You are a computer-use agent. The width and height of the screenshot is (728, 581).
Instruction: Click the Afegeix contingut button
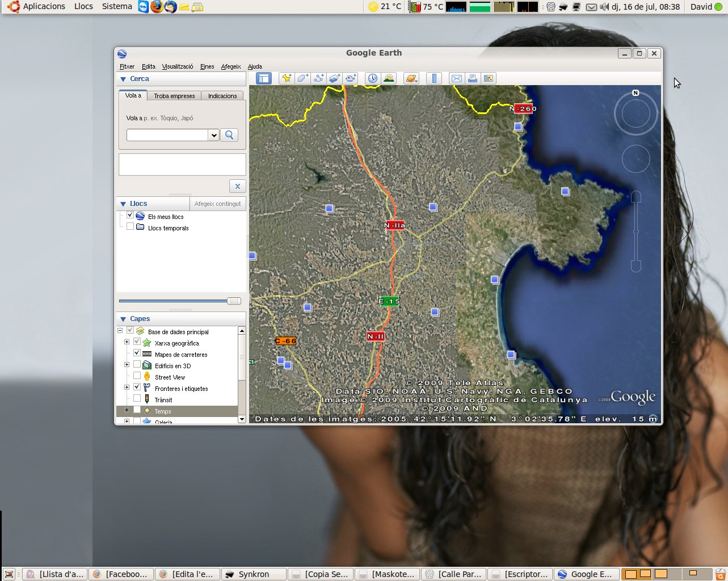click(x=217, y=204)
